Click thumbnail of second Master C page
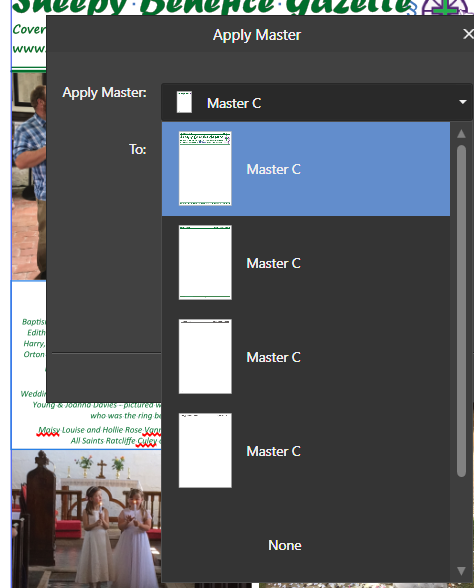 (x=205, y=262)
